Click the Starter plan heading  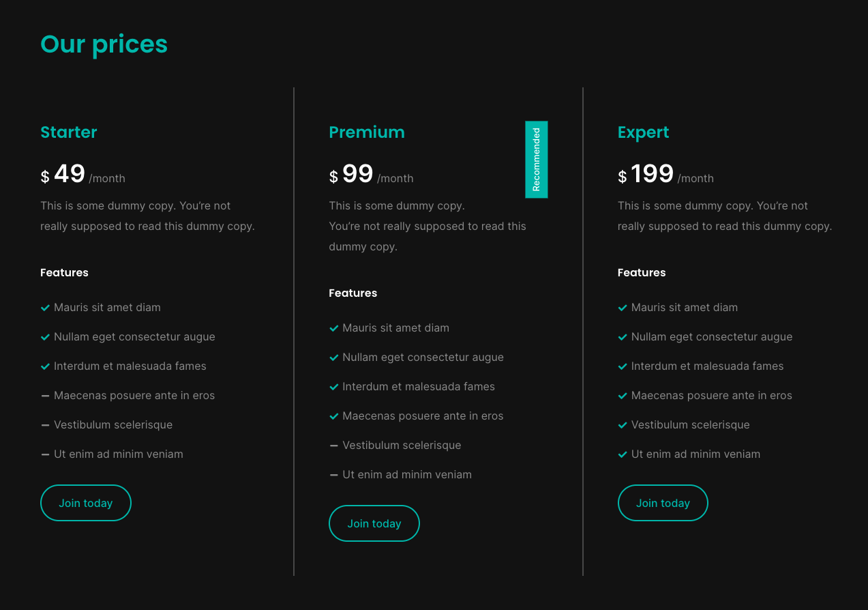(x=69, y=132)
